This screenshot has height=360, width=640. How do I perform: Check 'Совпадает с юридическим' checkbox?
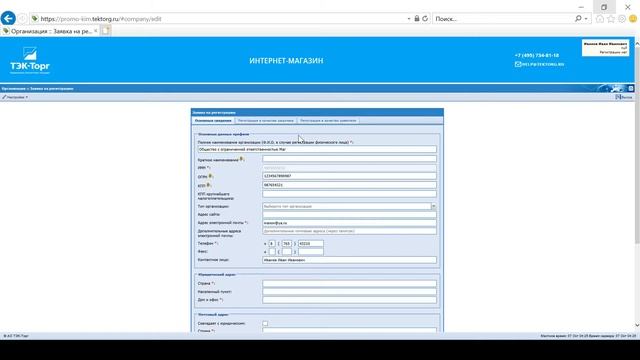(265, 323)
